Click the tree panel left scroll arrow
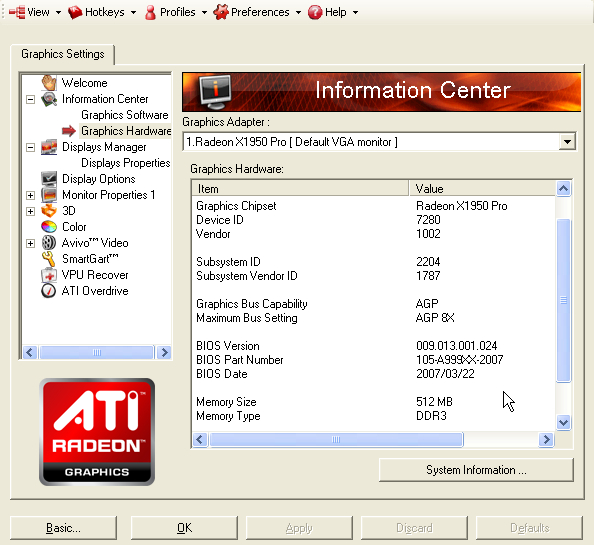Image resolution: width=594 pixels, height=545 pixels. pyautogui.click(x=30, y=353)
